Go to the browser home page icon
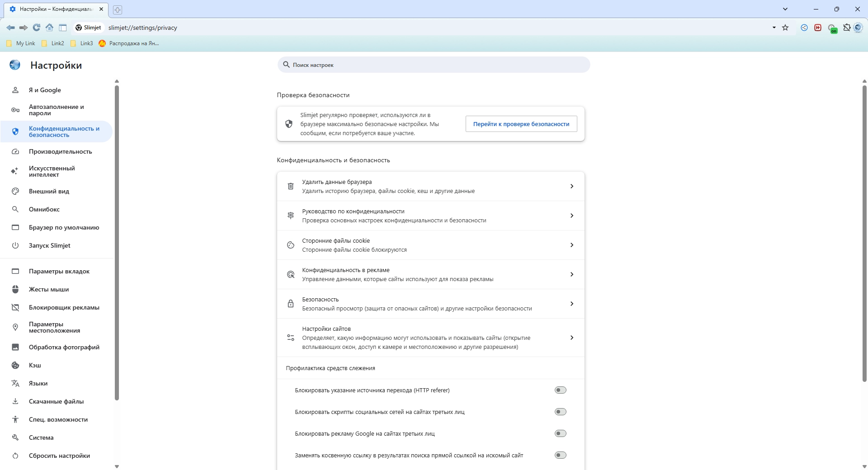Image resolution: width=868 pixels, height=470 pixels. [x=50, y=28]
